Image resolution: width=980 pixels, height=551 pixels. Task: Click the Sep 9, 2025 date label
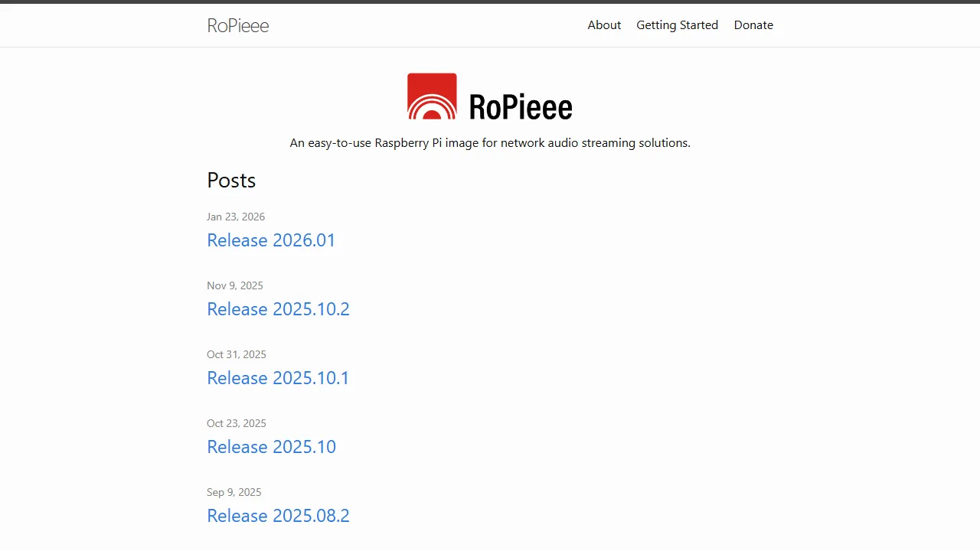234,492
